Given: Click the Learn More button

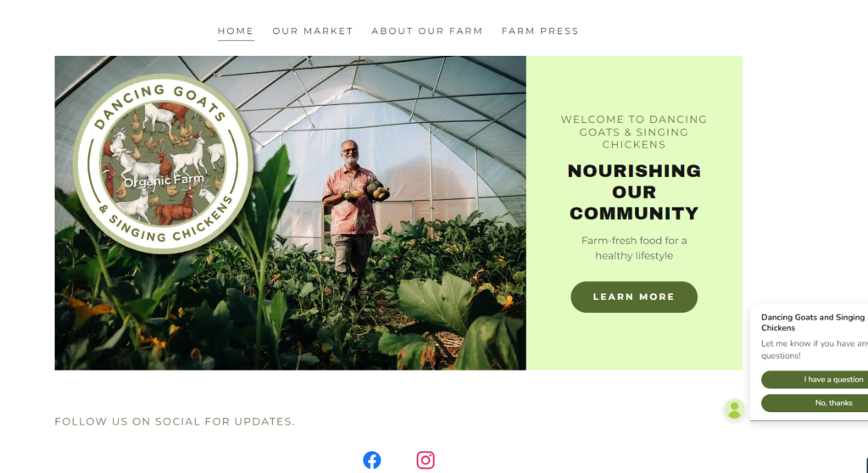Looking at the screenshot, I should click(634, 297).
